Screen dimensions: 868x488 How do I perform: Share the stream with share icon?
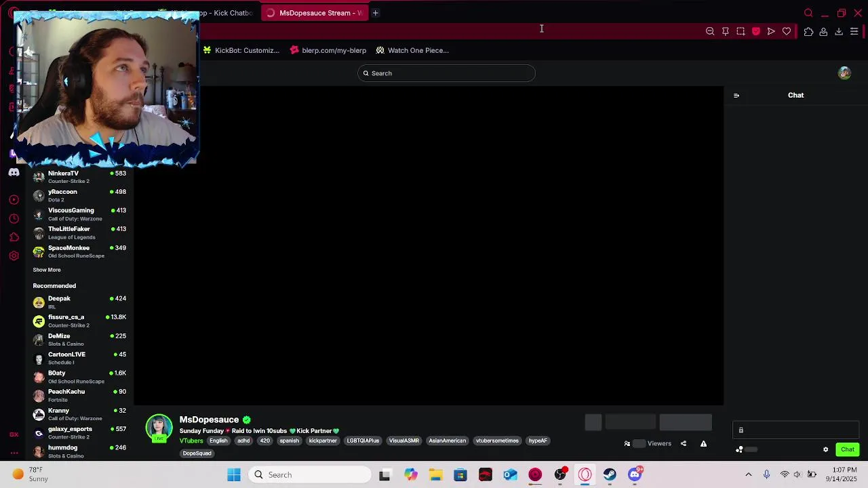point(684,444)
